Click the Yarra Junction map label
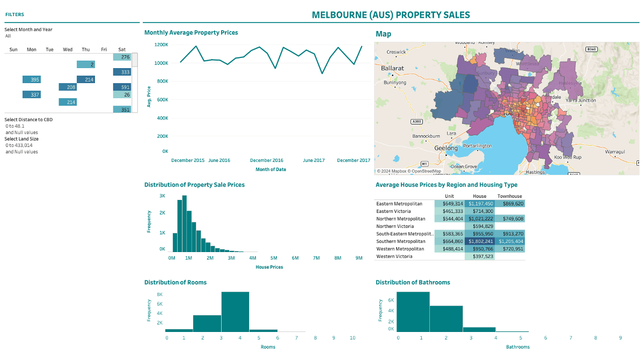The width and height of the screenshot is (644, 362). pyautogui.click(x=581, y=100)
